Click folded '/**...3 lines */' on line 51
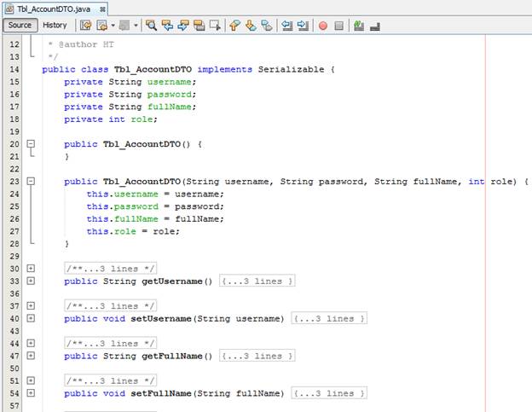Screen dimensions: 532x412 (x=111, y=380)
